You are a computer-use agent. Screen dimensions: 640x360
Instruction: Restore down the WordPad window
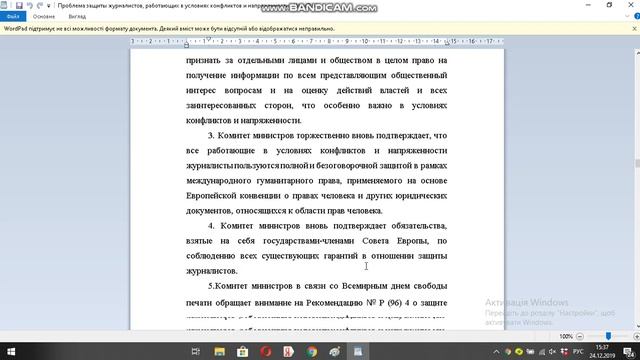coord(609,5)
